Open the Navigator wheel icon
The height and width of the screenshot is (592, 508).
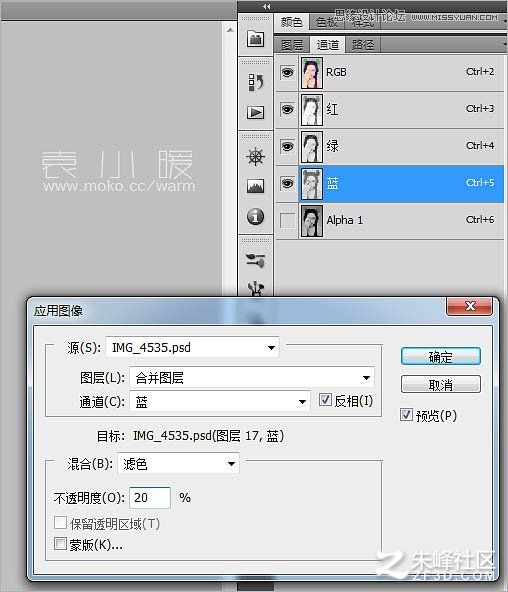(256, 157)
